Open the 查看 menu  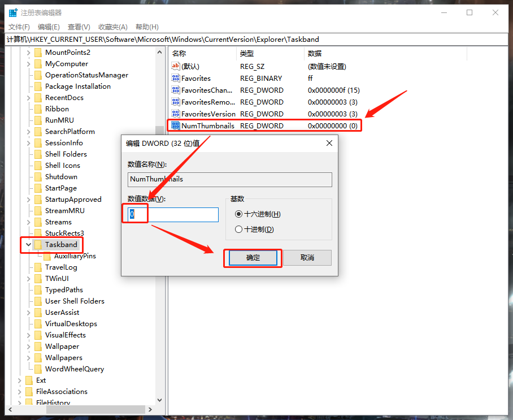coord(79,27)
